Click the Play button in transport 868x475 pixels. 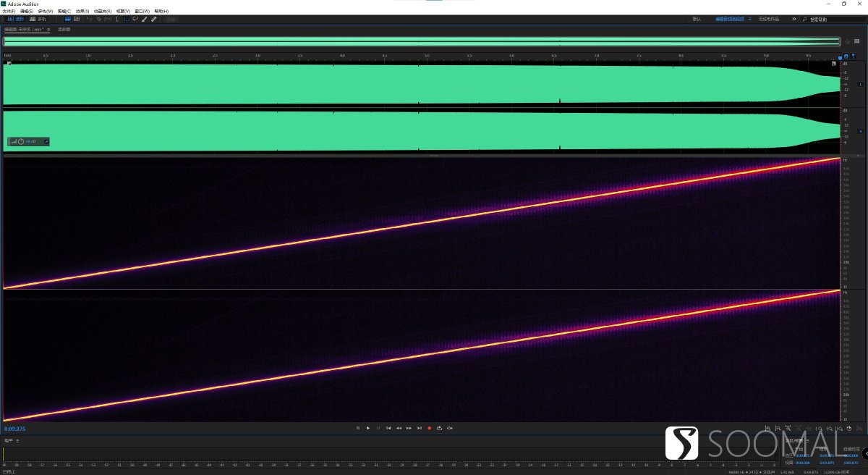pos(368,428)
